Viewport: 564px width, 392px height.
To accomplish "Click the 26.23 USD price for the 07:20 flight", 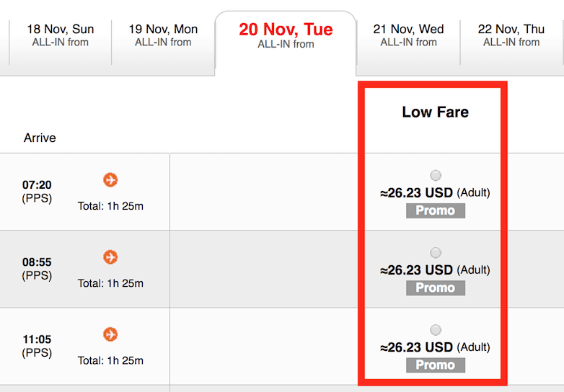I will coord(417,192).
